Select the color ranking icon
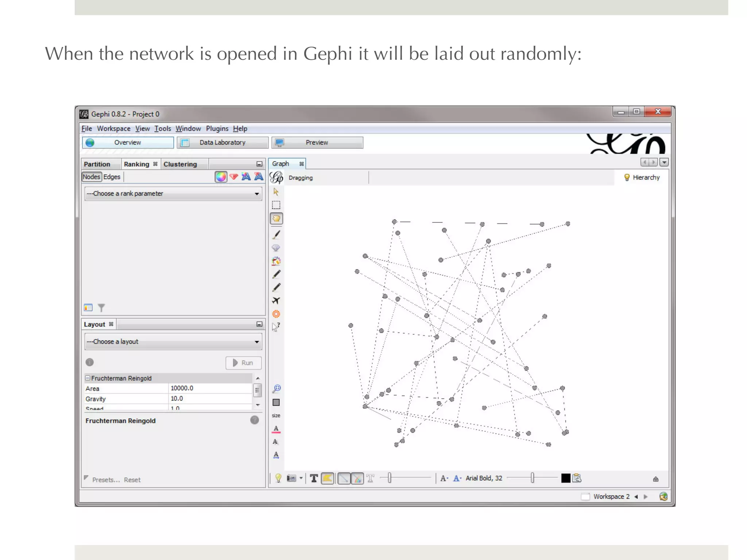The image size is (747, 560). click(x=221, y=177)
